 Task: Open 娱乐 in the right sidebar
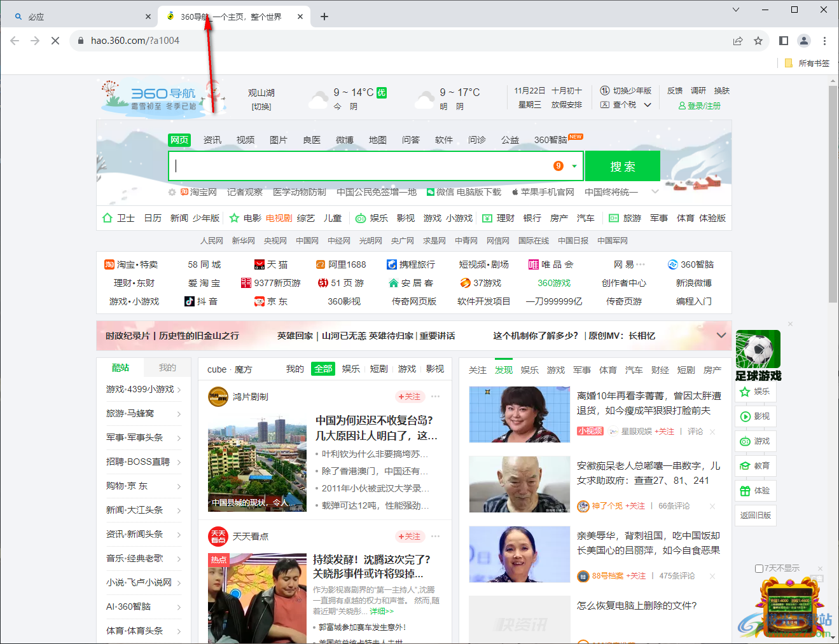point(756,392)
